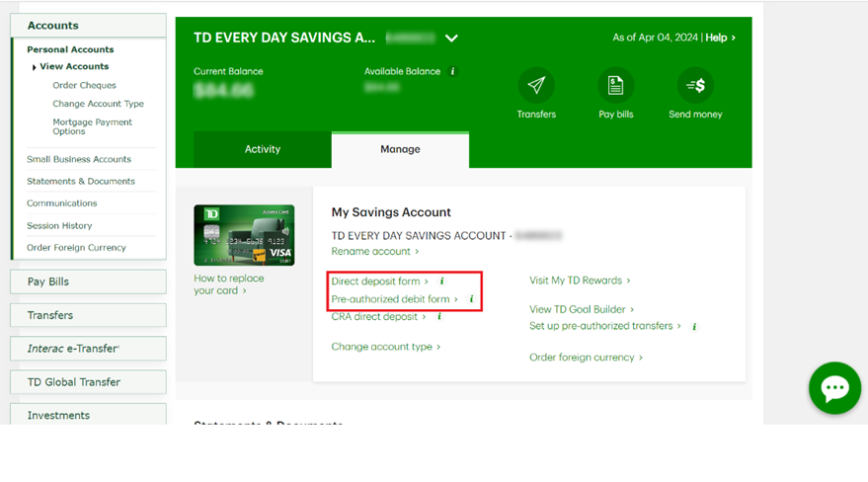The image size is (868, 482).
Task: Select Change Account Type in sidebar
Action: [98, 104]
